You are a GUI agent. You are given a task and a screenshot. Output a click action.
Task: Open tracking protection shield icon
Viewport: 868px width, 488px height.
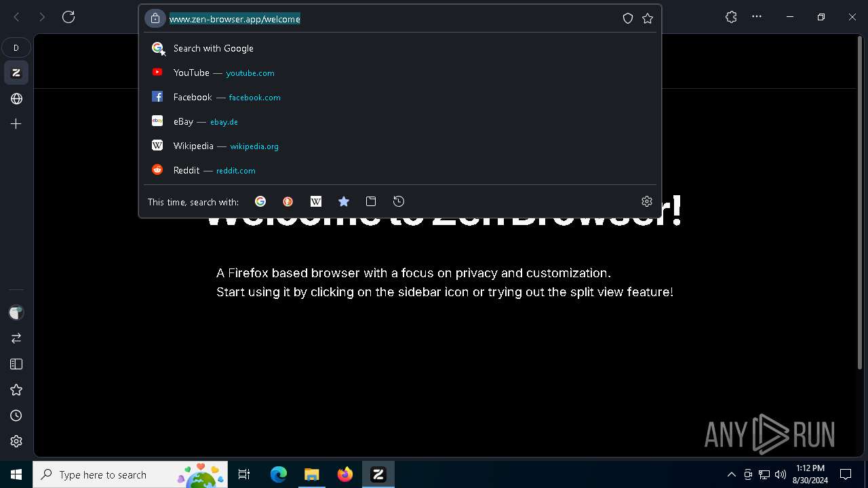[628, 18]
